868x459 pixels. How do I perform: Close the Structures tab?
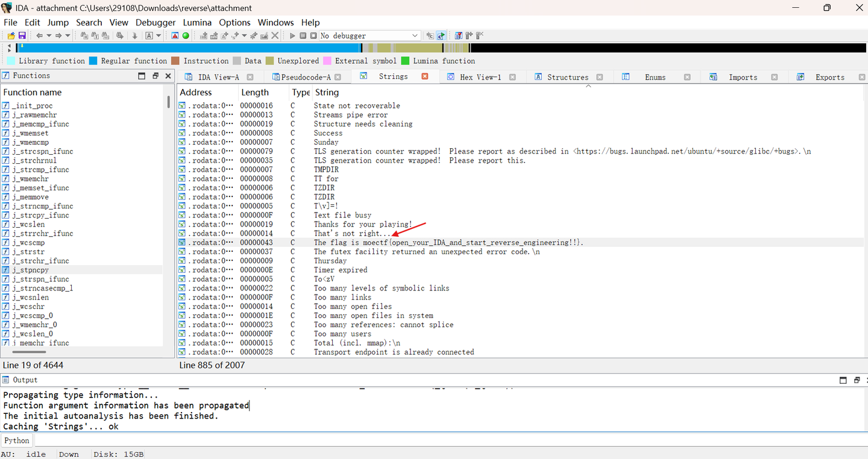tap(600, 77)
